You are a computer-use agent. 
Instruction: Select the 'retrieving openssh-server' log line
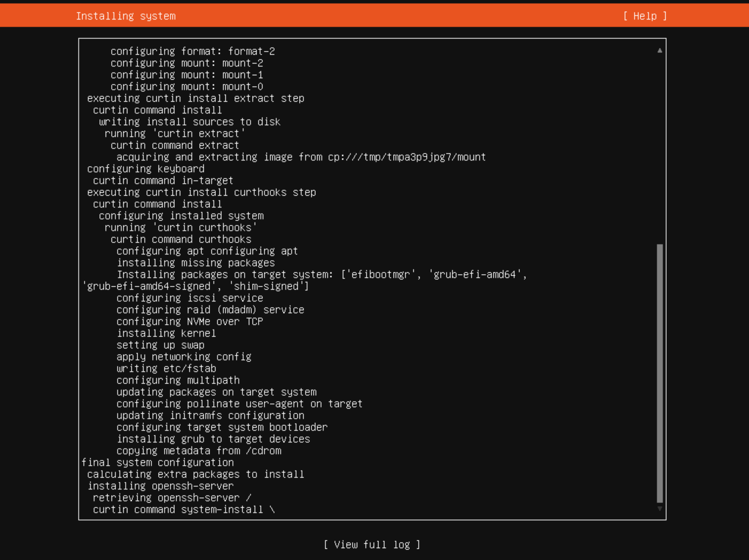[x=171, y=498]
